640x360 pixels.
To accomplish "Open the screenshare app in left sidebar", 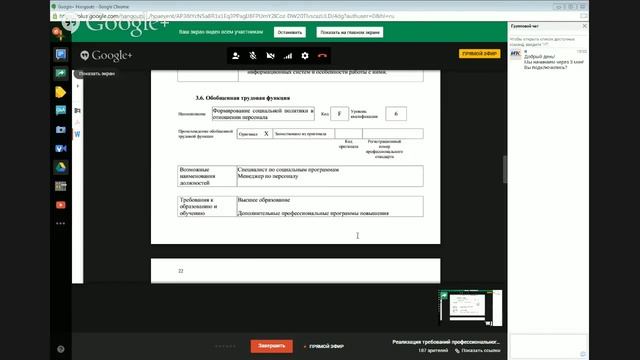I will pos(61,73).
